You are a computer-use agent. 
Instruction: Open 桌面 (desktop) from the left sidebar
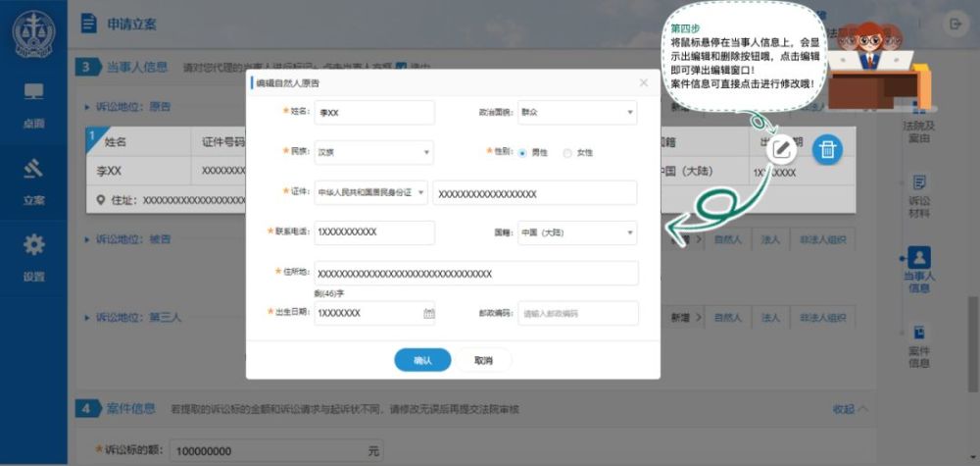tap(33, 104)
